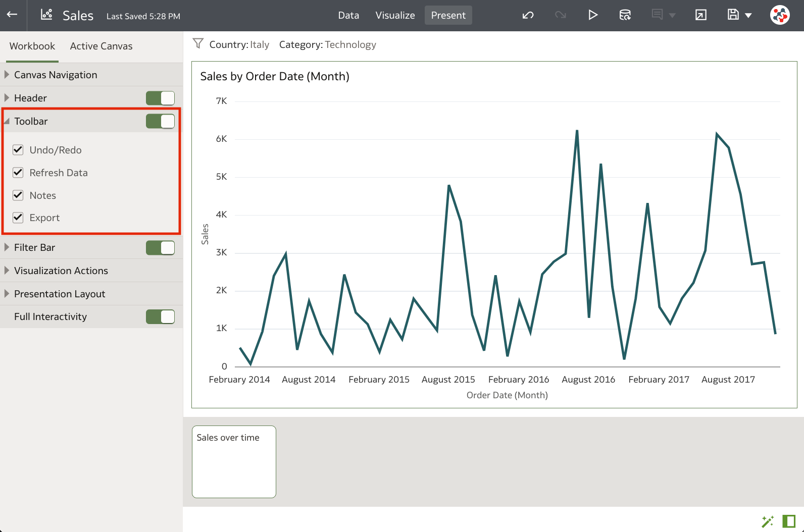Uncheck the Notes checkbox
This screenshot has width=804, height=532.
(18, 195)
